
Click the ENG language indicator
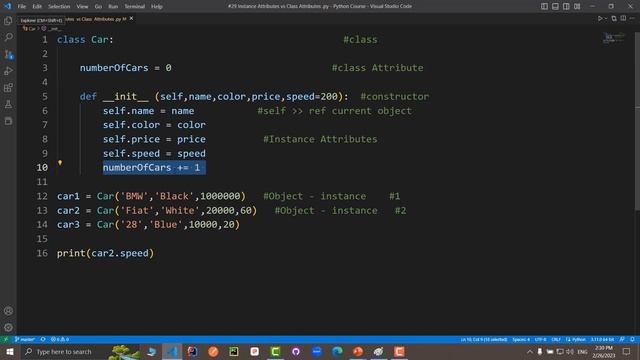(x=582, y=352)
